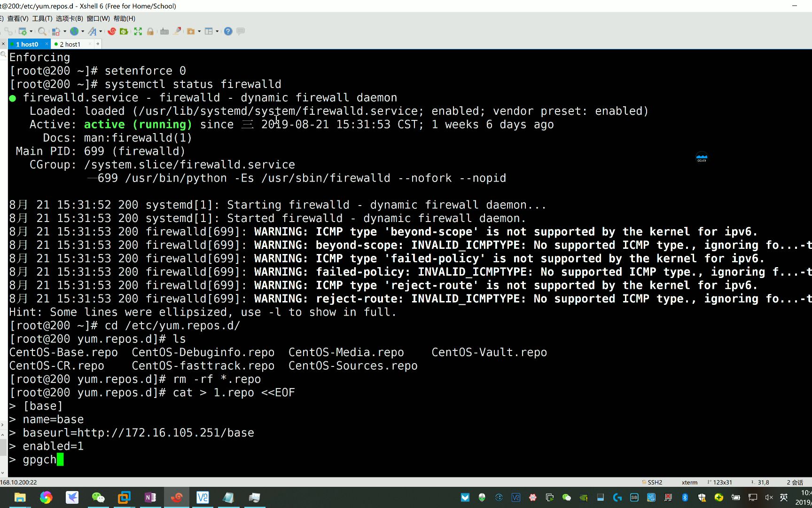Expand the layout panes dropdown arrow
The height and width of the screenshot is (508, 812).
217,32
